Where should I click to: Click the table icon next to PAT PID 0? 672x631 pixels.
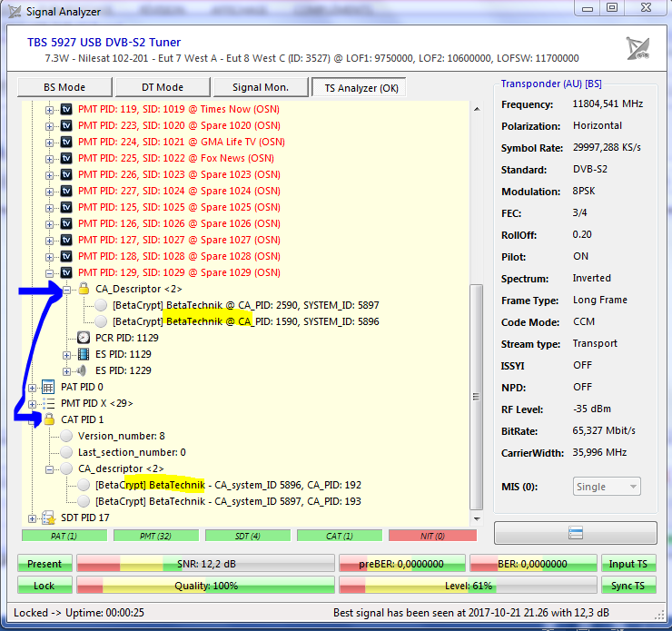[49, 387]
